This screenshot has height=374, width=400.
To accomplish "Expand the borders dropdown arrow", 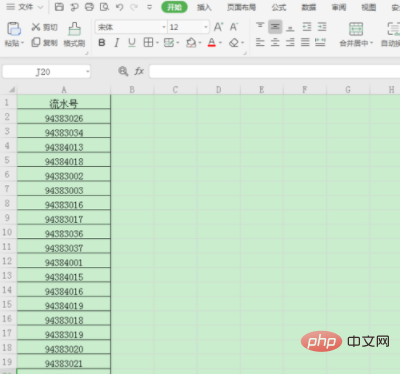I will pos(157,43).
